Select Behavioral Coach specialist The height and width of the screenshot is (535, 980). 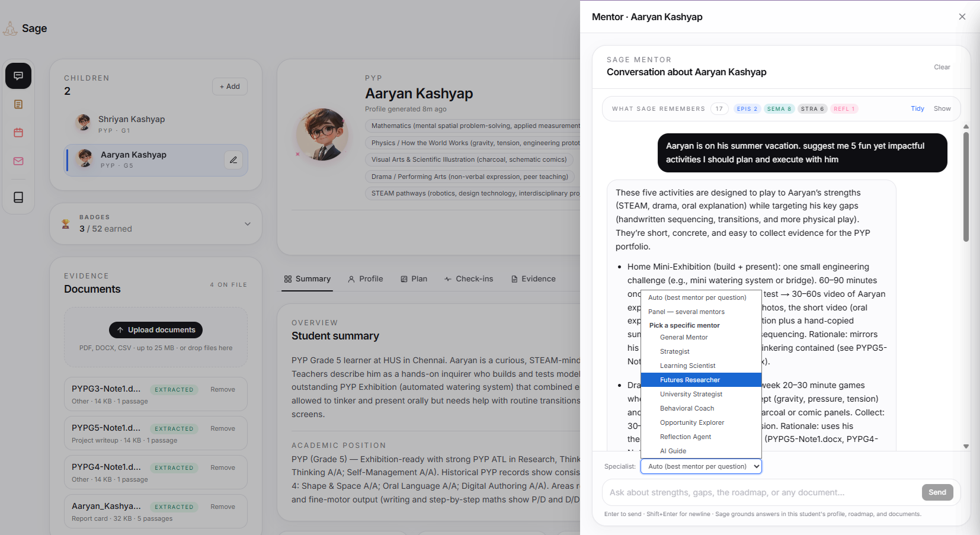click(x=701, y=408)
